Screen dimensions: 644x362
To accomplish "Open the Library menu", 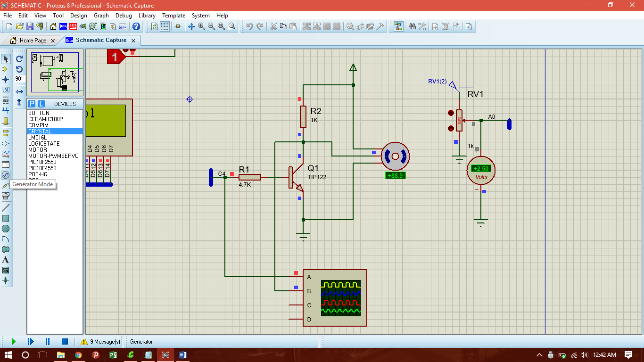I will 147,16.
